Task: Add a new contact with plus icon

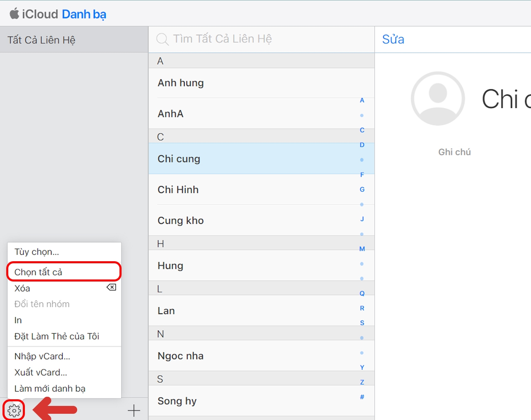Action: [134, 410]
